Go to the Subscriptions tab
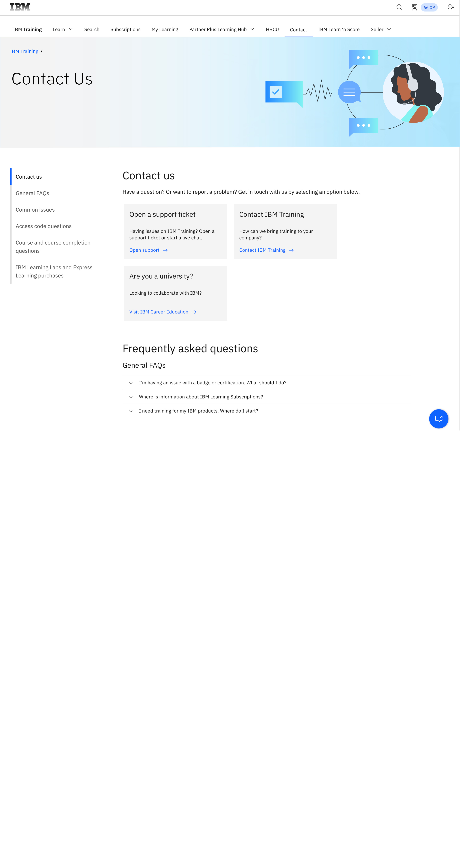Image resolution: width=460 pixels, height=868 pixels. coord(125,29)
